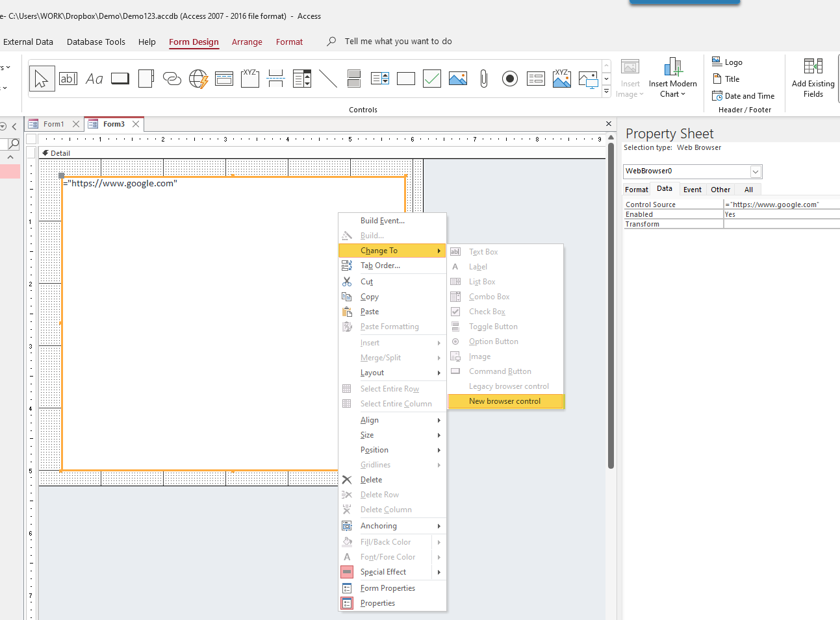This screenshot has width=840, height=620.
Task: Select the Image control icon
Action: click(x=458, y=79)
